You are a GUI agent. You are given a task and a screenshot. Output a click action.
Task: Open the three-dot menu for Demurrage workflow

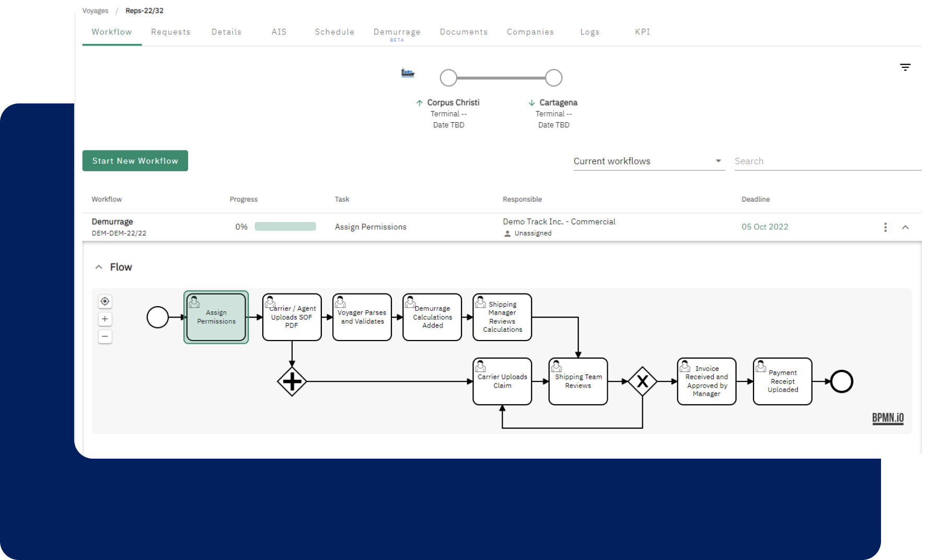885,227
